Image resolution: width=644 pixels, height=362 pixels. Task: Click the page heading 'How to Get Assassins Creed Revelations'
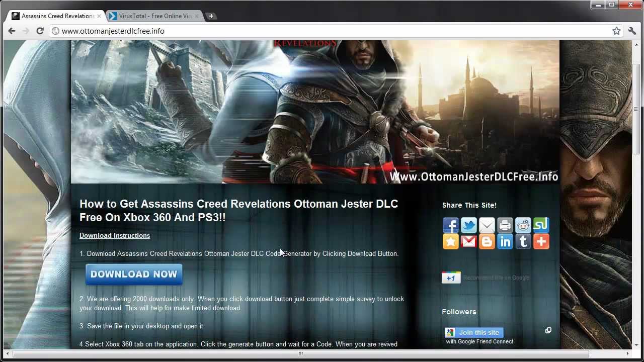(x=238, y=211)
